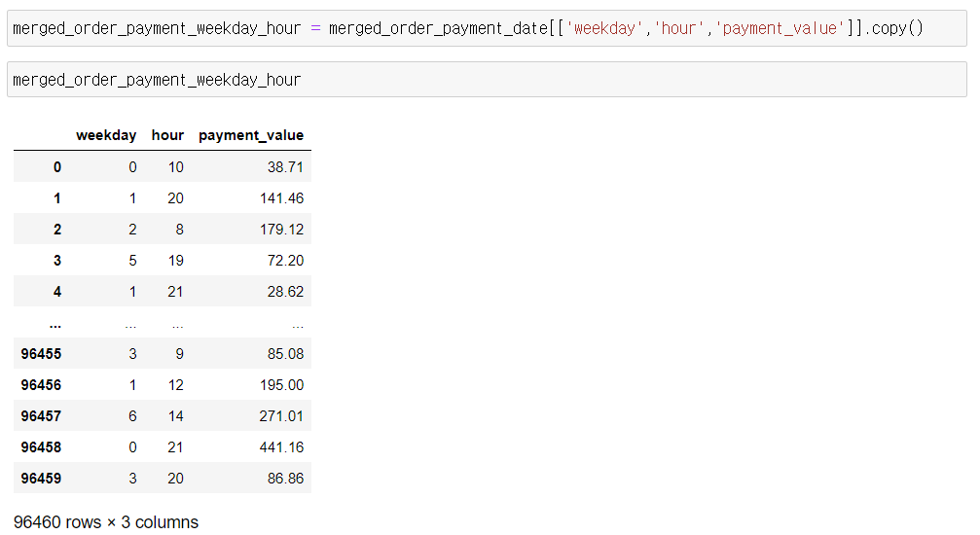Click payment value 86.86
This screenshot has height=535, width=980.
coord(285,479)
